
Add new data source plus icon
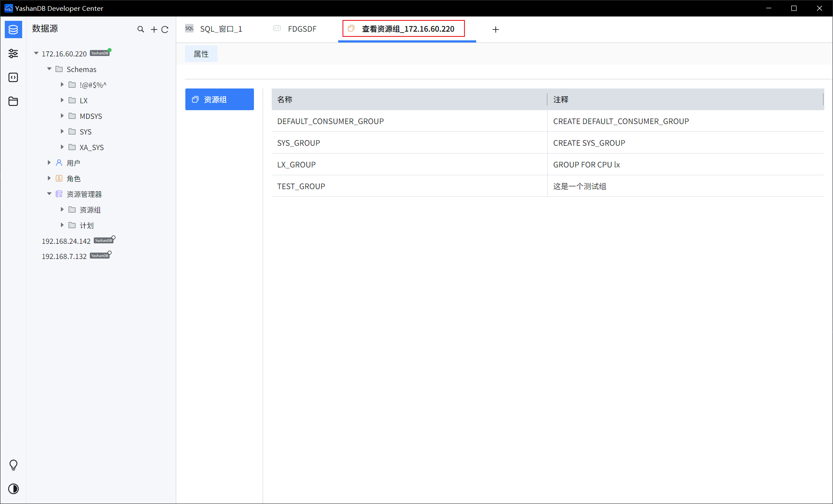pyautogui.click(x=154, y=29)
